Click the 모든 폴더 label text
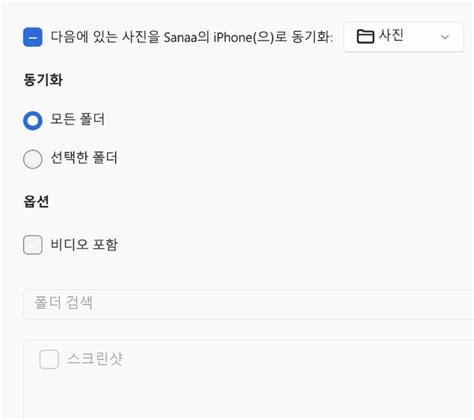Screen dimensions: 474x420 tap(78, 119)
